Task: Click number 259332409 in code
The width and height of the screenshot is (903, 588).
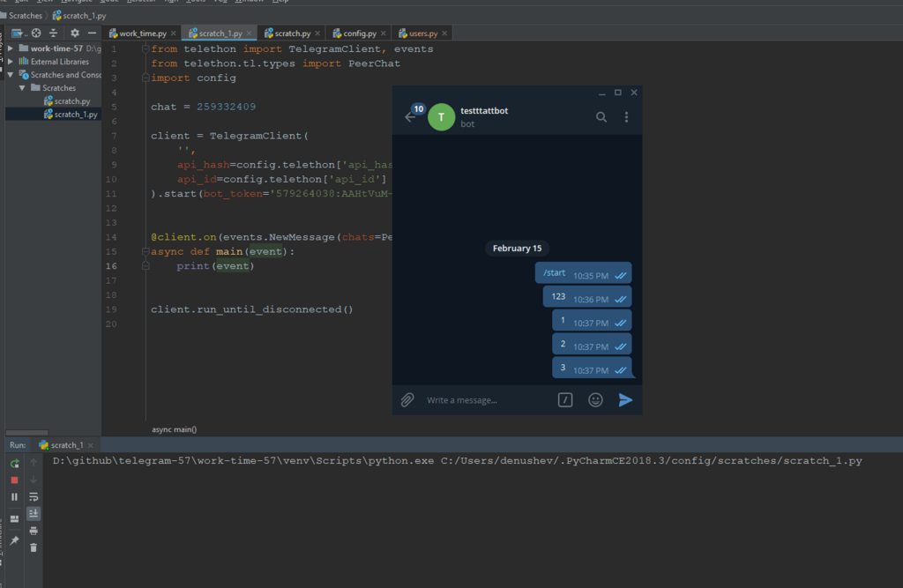Action: coord(226,107)
